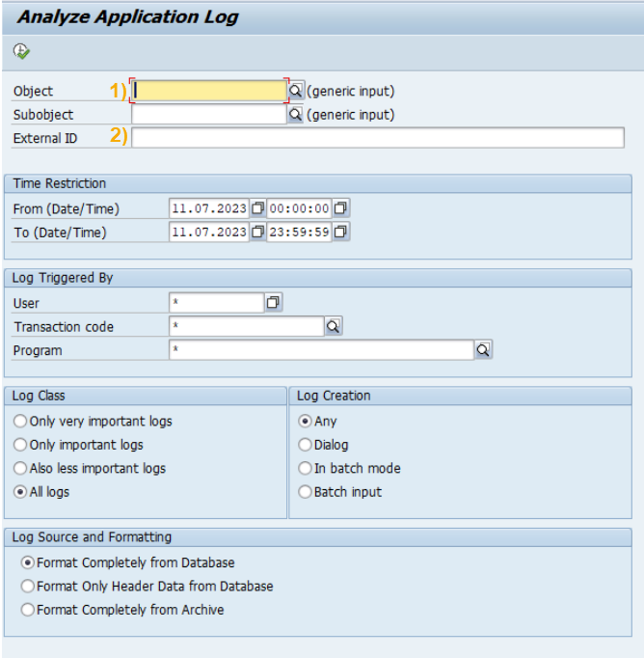Open search help for Program field

coord(483,350)
